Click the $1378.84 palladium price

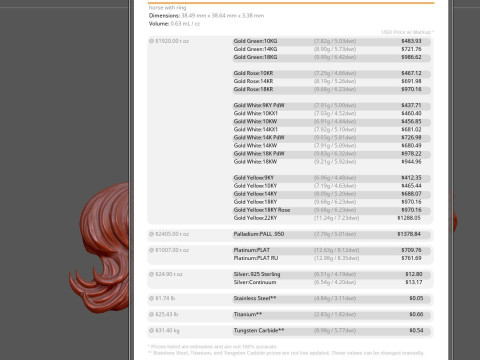click(x=409, y=234)
